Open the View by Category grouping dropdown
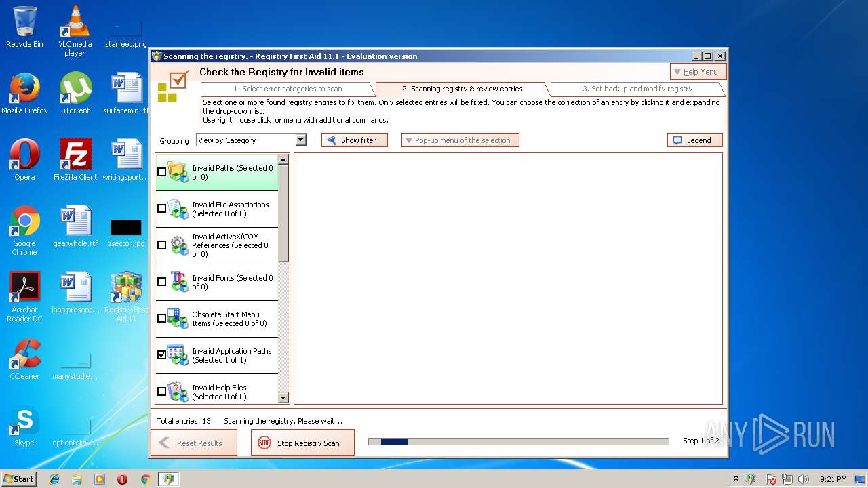The width and height of the screenshot is (868, 488). (252, 140)
